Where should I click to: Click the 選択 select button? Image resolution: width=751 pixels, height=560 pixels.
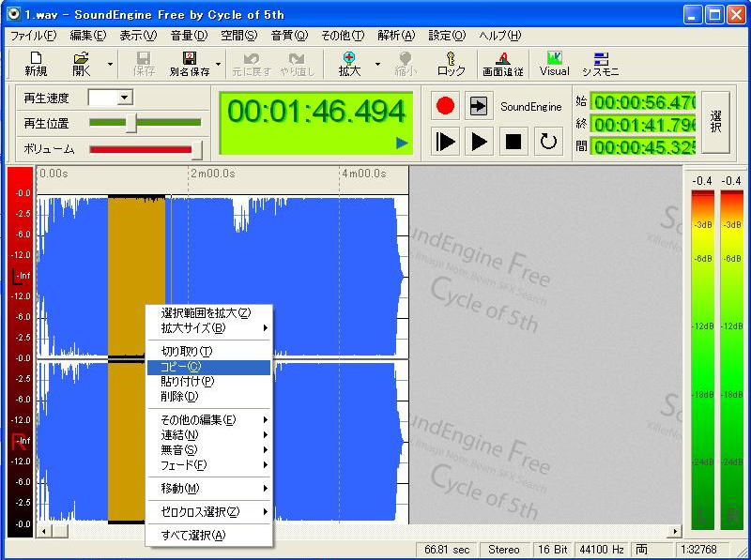715,122
